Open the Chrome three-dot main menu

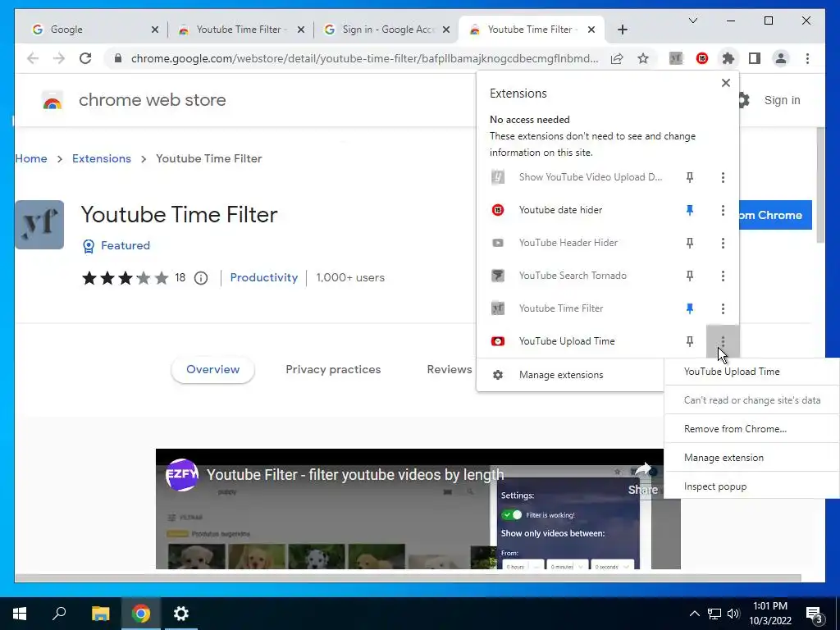807,58
